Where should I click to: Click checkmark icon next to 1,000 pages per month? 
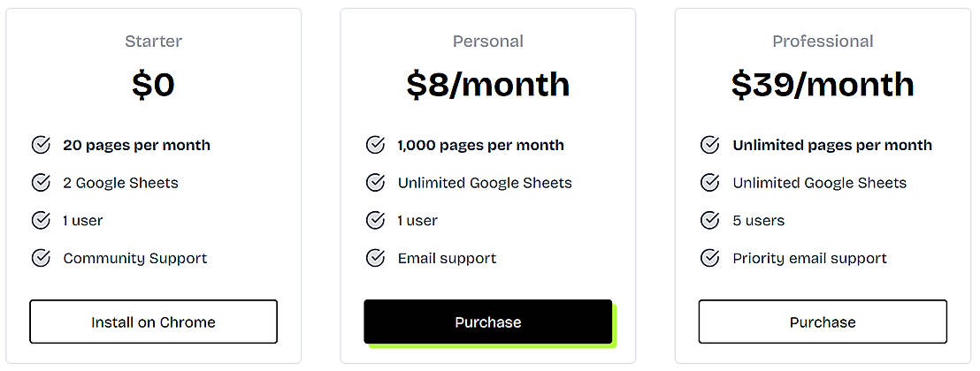(x=375, y=145)
